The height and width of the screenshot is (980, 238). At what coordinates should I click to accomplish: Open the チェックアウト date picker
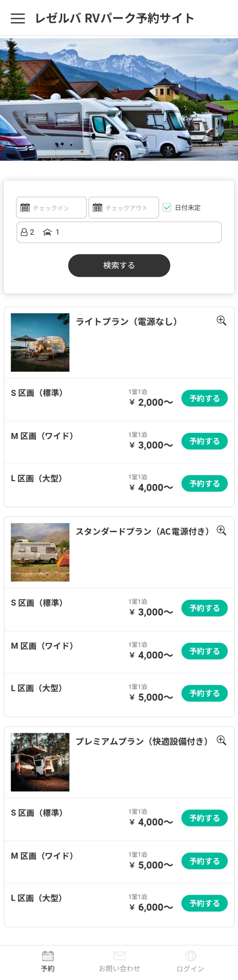click(124, 207)
